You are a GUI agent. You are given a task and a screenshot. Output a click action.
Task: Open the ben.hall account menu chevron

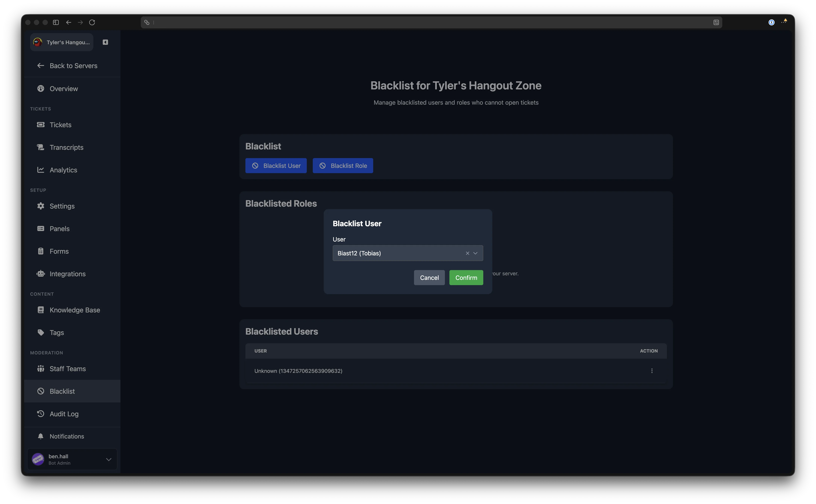(109, 459)
